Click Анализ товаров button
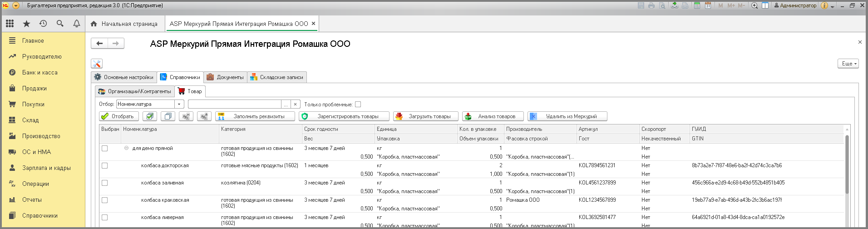The image size is (868, 229). (493, 116)
